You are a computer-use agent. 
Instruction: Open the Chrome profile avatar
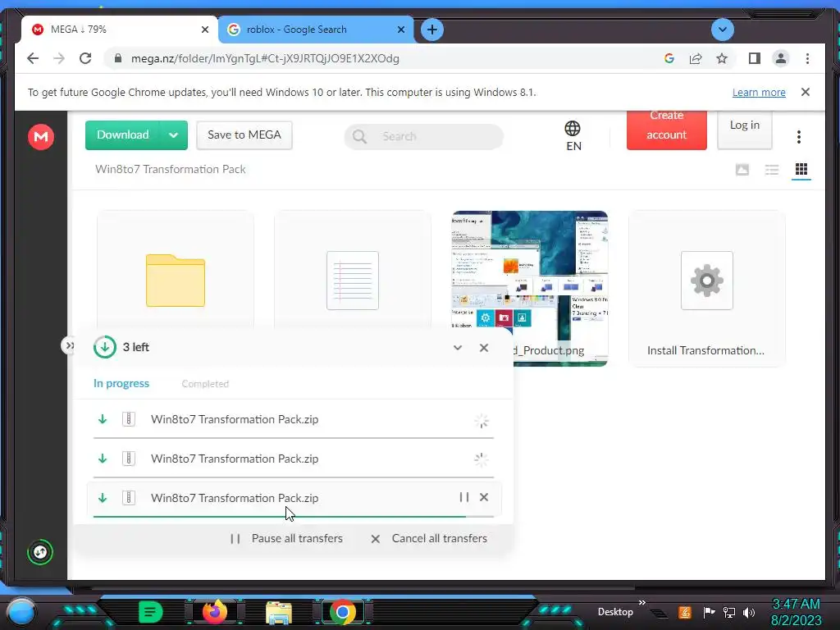781,58
